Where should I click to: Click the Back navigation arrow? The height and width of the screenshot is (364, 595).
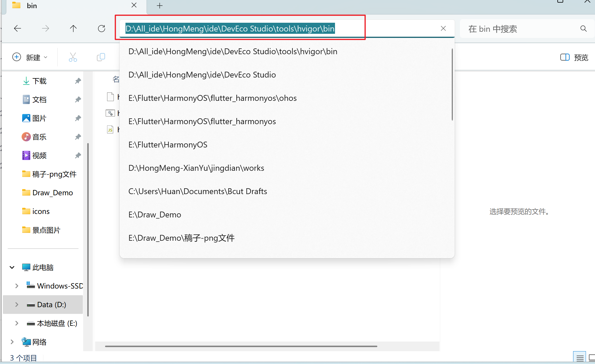(x=18, y=29)
